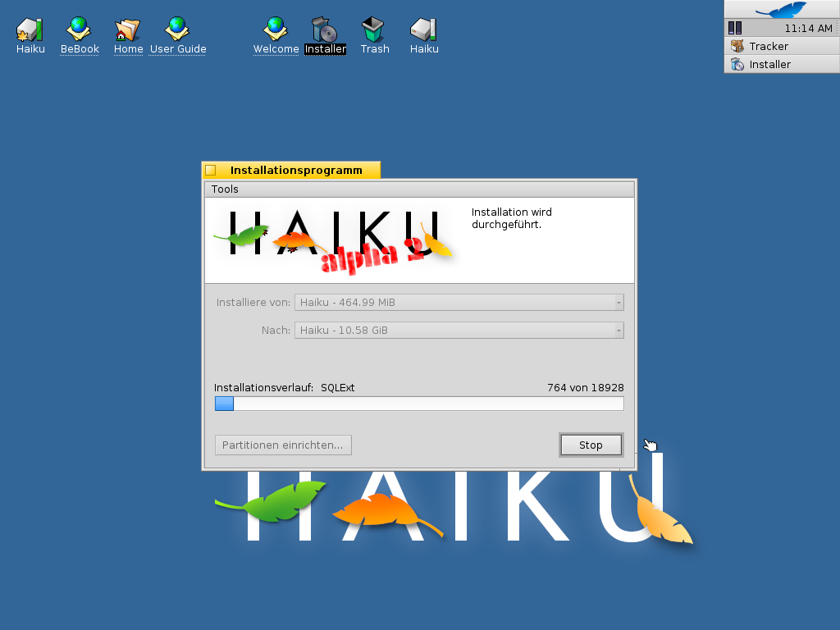Image resolution: width=840 pixels, height=630 pixels.
Task: Open the 'Nach' target volume dropdown
Action: point(459,330)
